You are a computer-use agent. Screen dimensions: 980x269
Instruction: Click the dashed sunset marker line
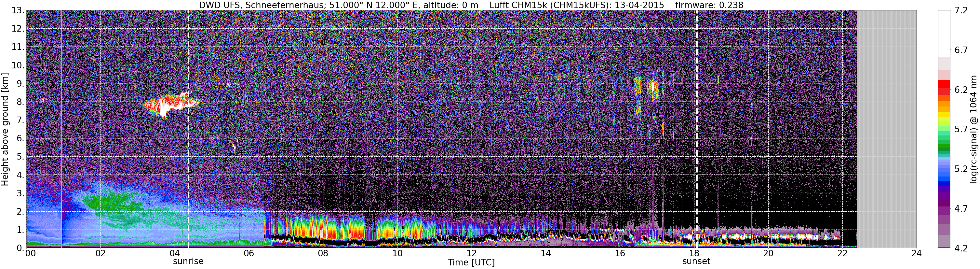(x=697, y=129)
